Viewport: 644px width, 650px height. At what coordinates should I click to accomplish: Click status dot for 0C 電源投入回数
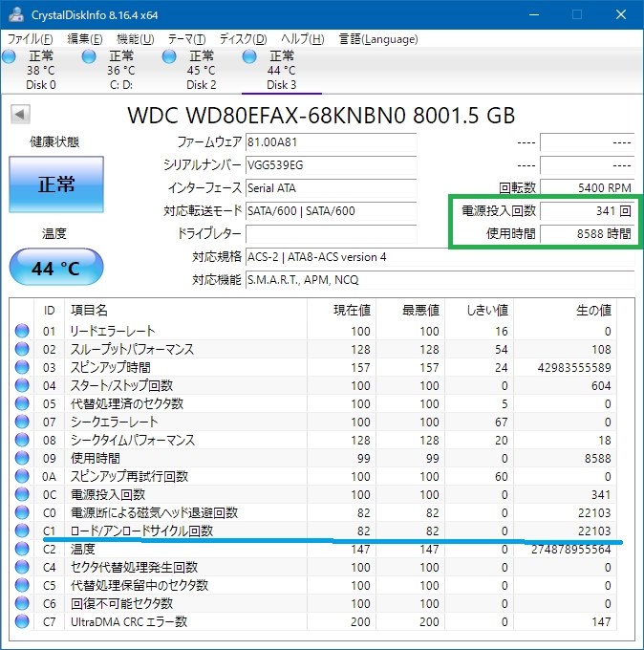pos(22,494)
